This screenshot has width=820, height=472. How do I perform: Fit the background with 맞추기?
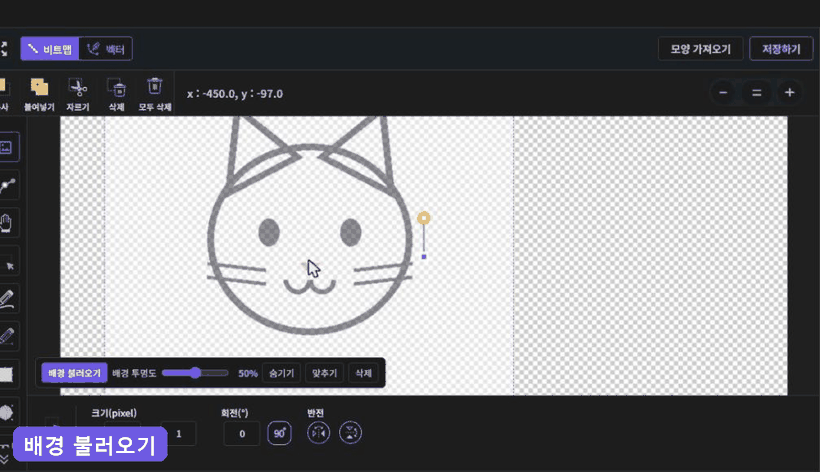click(x=324, y=373)
